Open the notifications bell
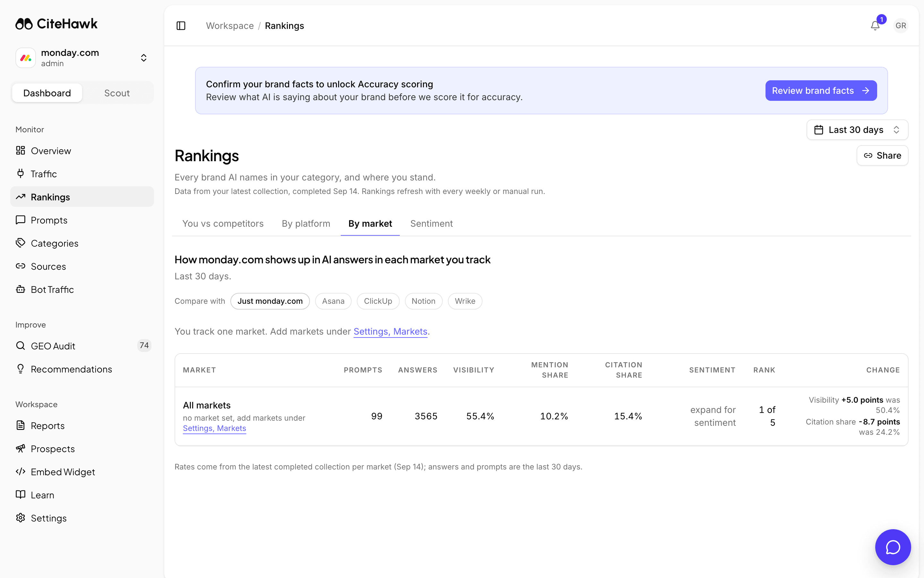The height and width of the screenshot is (578, 924). 875,26
